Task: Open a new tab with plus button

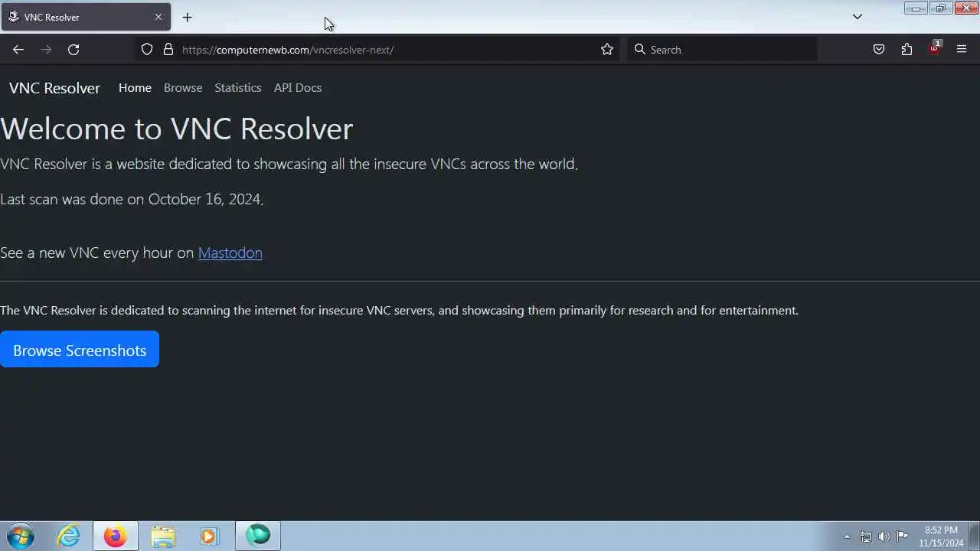Action: point(187,17)
